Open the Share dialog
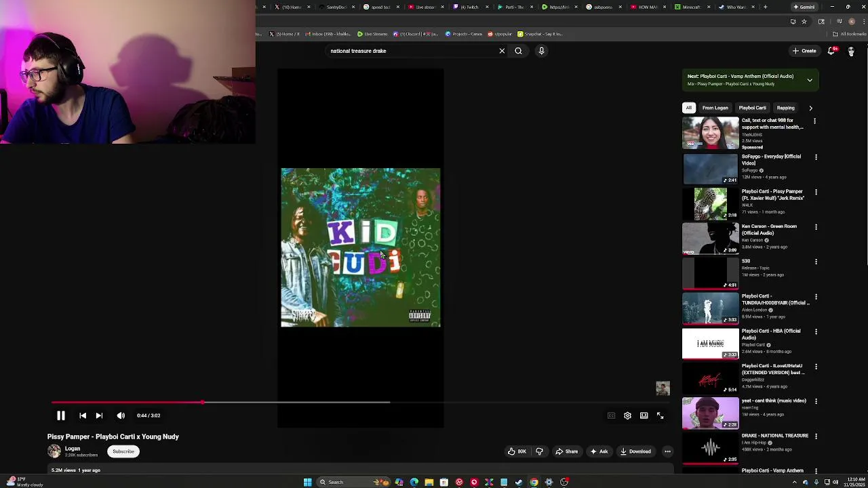Screen dimensions: 868x488 566,451
